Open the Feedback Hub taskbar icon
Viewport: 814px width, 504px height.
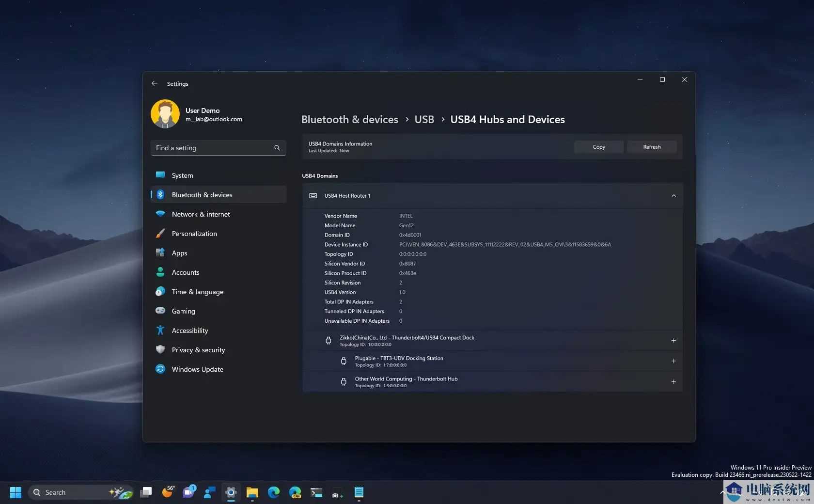click(x=210, y=492)
